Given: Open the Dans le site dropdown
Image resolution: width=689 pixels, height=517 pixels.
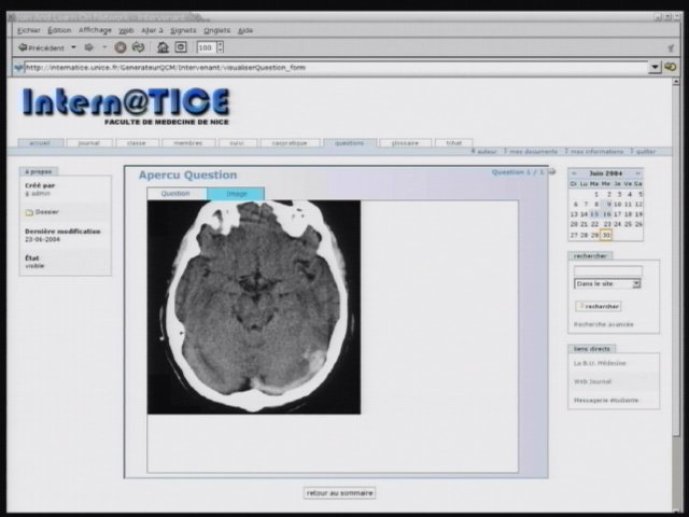Looking at the screenshot, I should coord(607,284).
